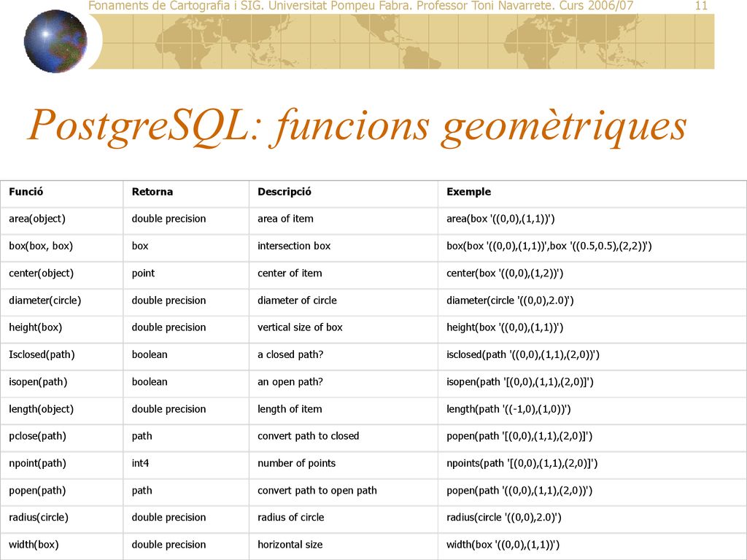Click 'an open path?' description
The image size is (747, 560).
click(x=290, y=382)
